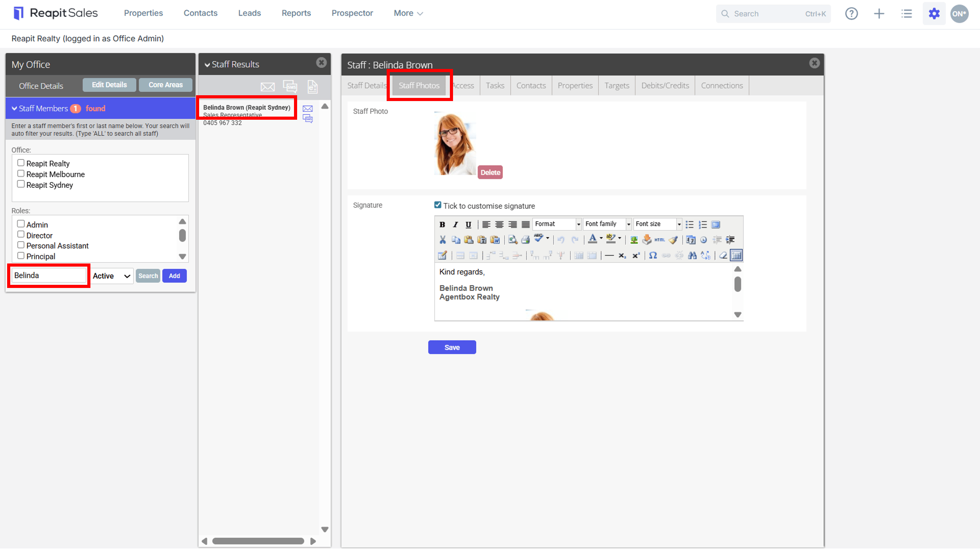980x551 pixels.
Task: Switch to the Targets tab
Action: coord(617,85)
